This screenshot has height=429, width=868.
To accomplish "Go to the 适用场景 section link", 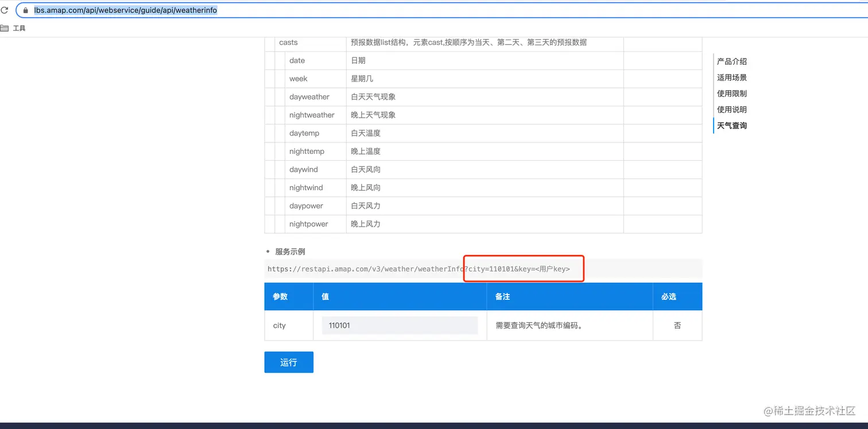I will (732, 78).
